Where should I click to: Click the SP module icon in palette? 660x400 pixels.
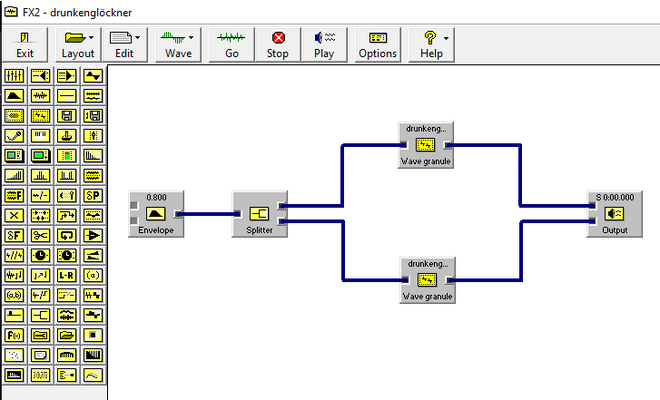(93, 195)
